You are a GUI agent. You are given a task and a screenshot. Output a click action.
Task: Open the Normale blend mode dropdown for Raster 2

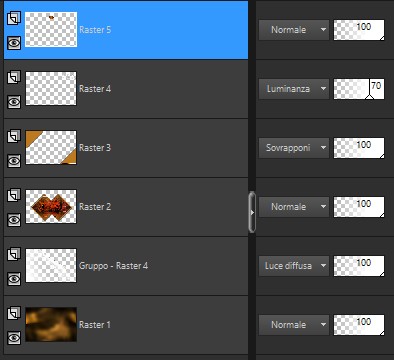pyautogui.click(x=294, y=207)
